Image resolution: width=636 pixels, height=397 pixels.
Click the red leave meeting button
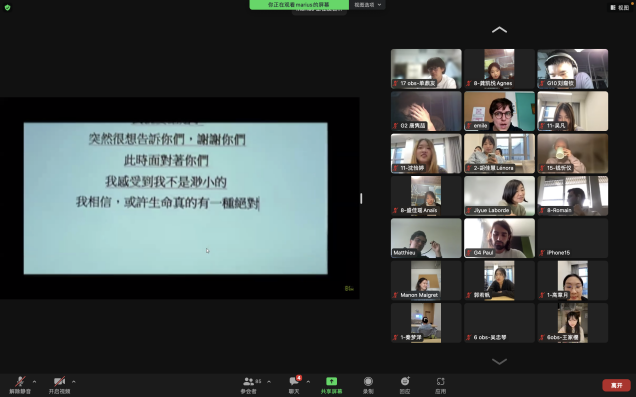pyautogui.click(x=617, y=385)
